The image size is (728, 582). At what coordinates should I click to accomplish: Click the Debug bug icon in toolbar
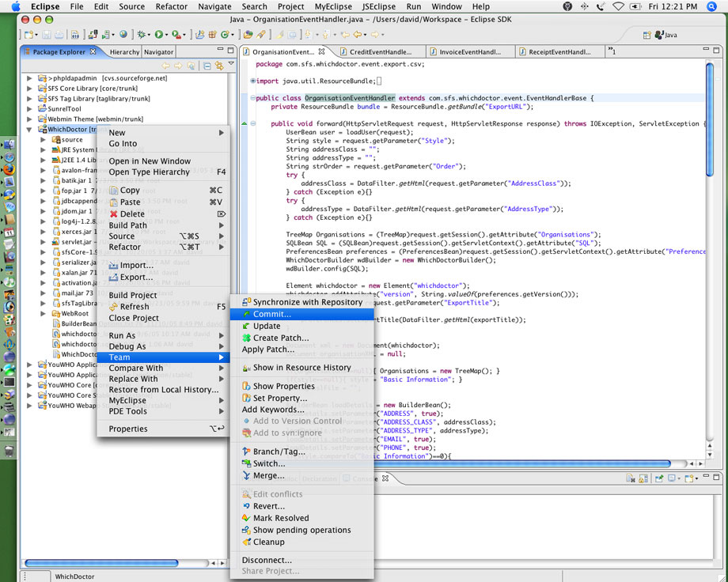point(142,35)
